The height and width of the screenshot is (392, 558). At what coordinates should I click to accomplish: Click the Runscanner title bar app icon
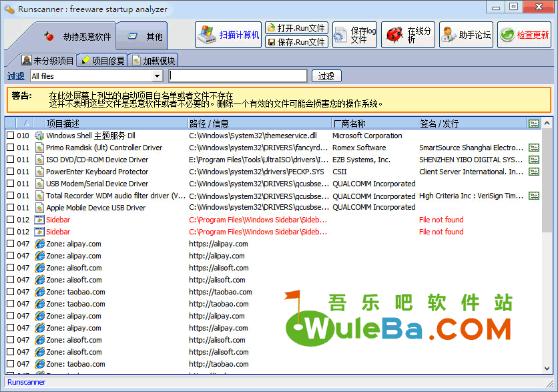[x=9, y=9]
